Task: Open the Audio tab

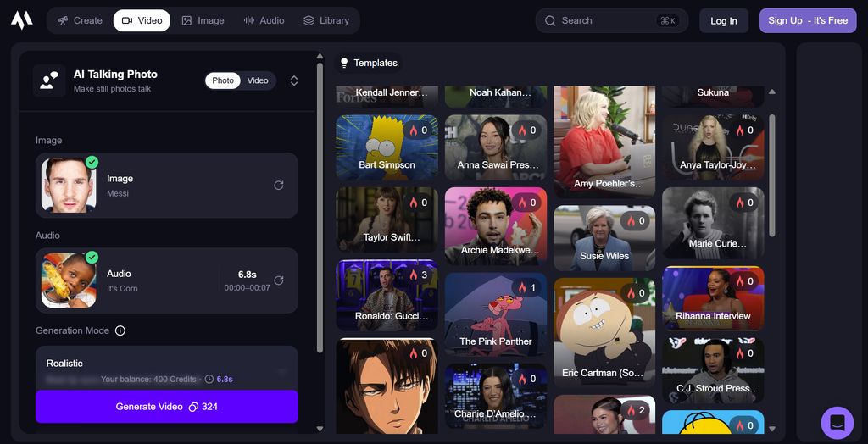Action: pos(264,20)
